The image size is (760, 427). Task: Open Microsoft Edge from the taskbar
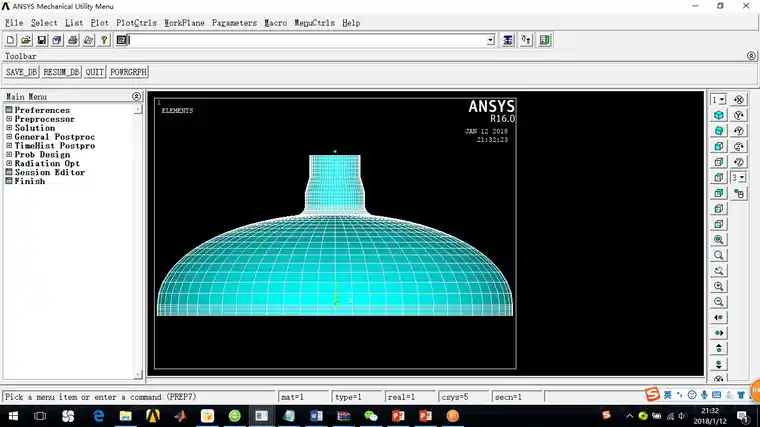(98, 416)
